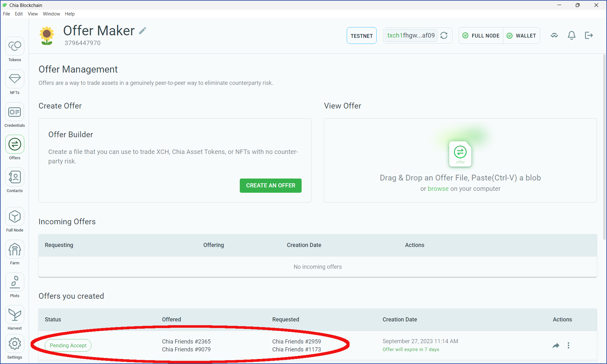607x364 pixels.
Task: Edit wallet name with pencil icon
Action: [143, 31]
